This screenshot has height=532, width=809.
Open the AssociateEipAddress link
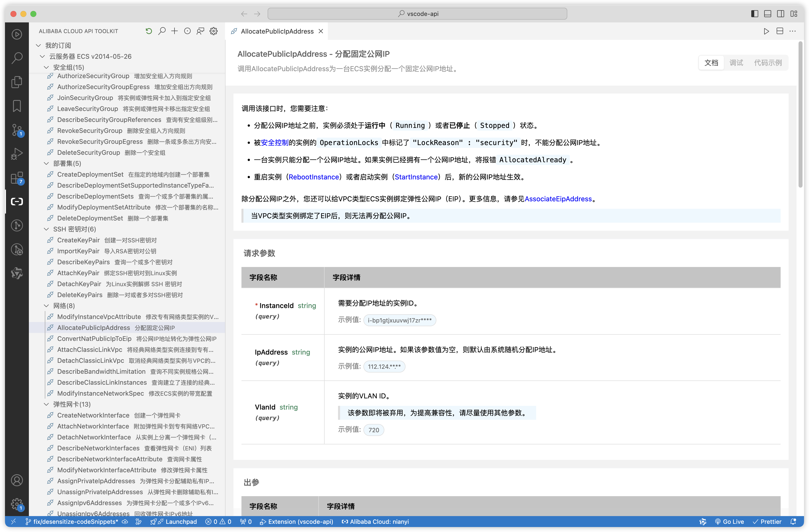(559, 199)
